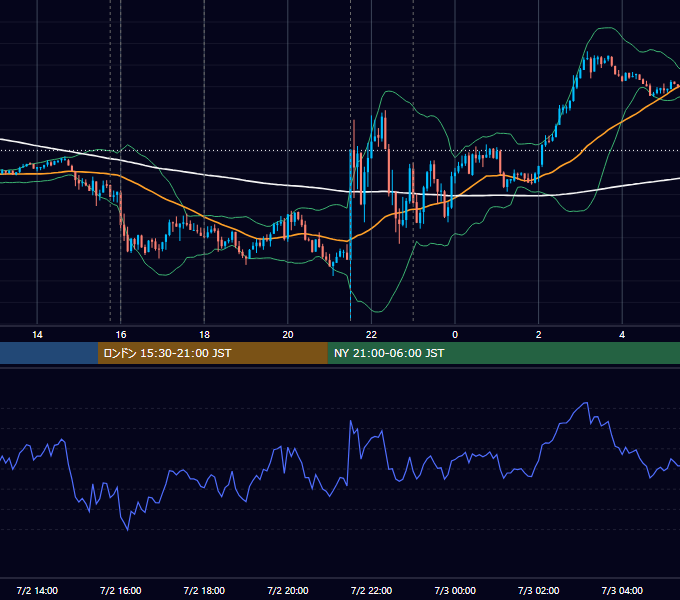Click the hour label 20 on the time axis
Image resolution: width=680 pixels, height=600 pixels.
point(288,335)
